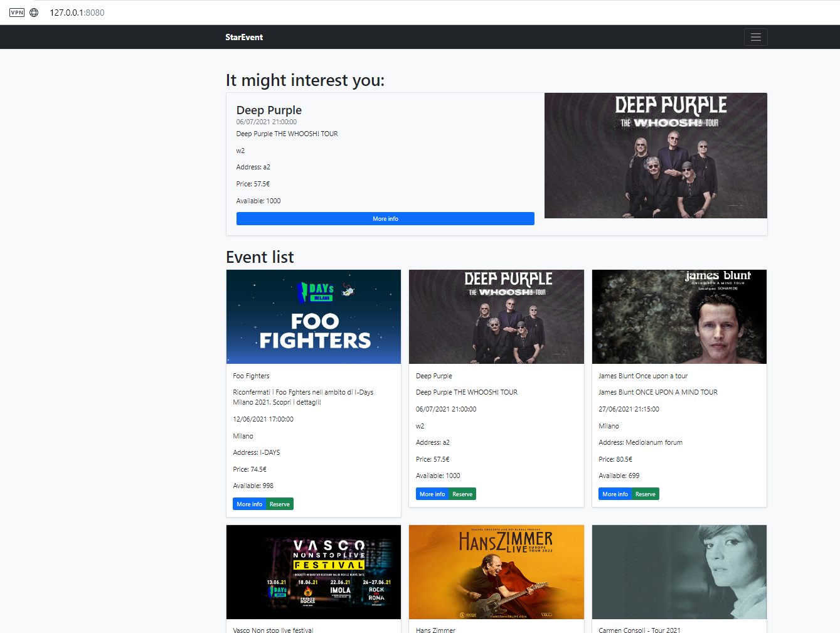Open More info for Foo Fighters

click(x=249, y=504)
